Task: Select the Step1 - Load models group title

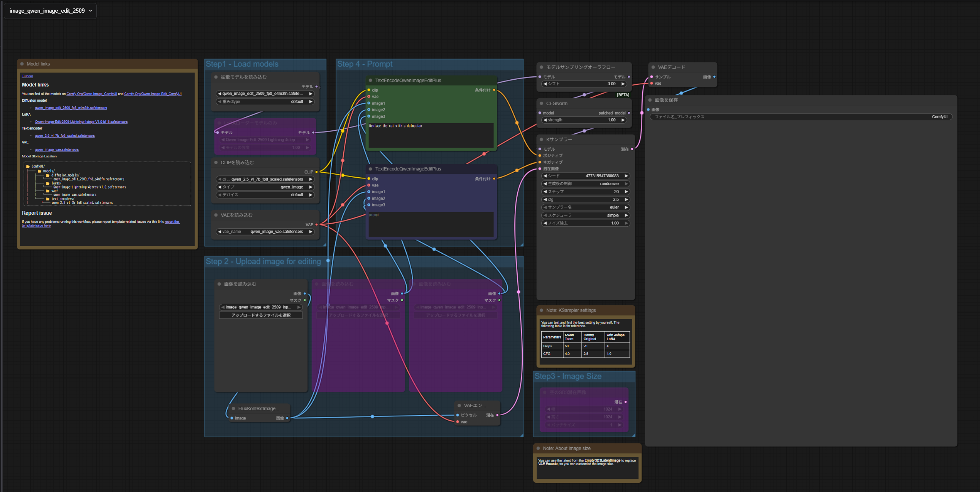Action: click(242, 64)
